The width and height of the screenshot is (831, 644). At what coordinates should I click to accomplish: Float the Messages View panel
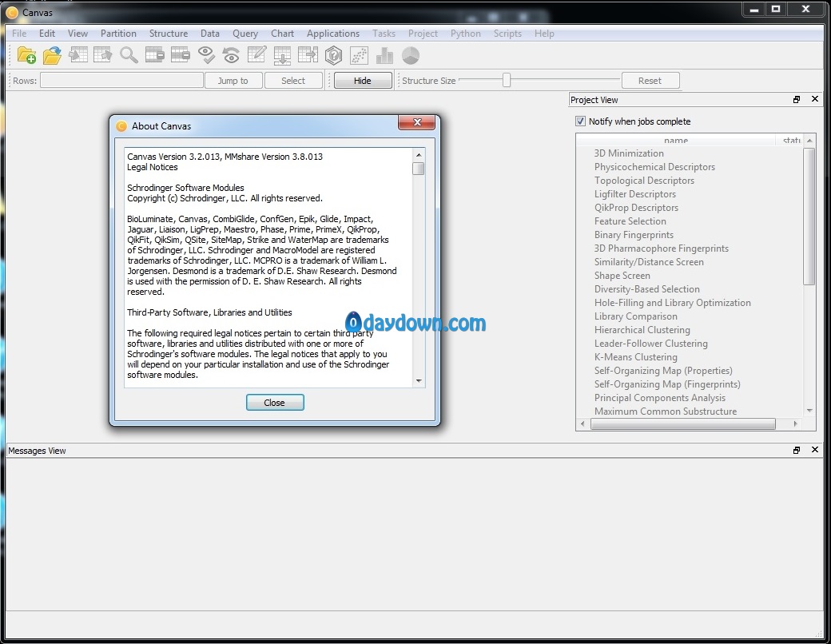796,450
